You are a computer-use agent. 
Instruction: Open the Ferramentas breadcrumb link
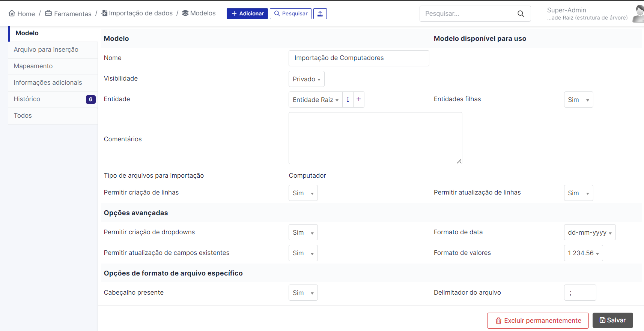coord(68,13)
